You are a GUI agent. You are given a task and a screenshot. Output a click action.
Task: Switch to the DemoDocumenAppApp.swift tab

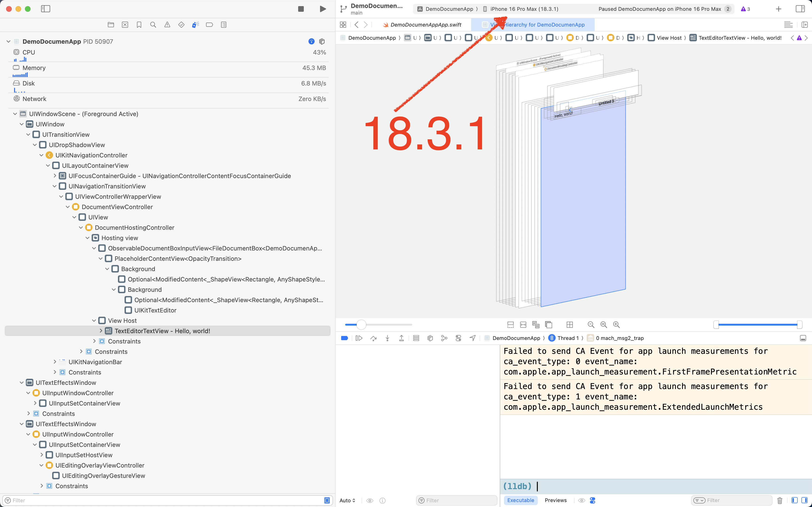426,24
